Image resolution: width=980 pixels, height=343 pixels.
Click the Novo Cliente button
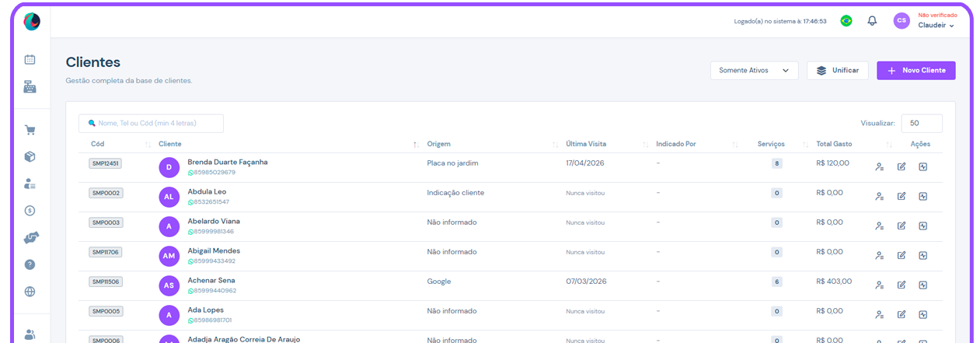tap(916, 70)
